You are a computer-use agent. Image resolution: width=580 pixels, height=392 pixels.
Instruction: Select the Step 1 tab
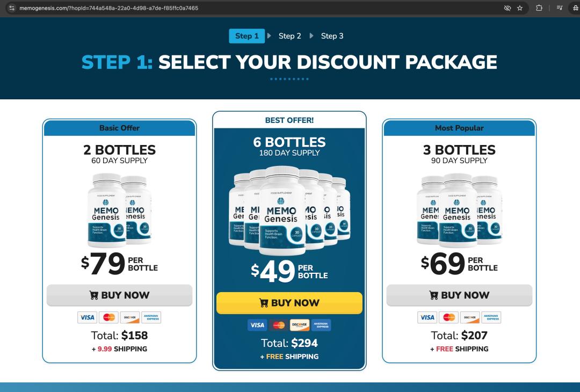247,36
